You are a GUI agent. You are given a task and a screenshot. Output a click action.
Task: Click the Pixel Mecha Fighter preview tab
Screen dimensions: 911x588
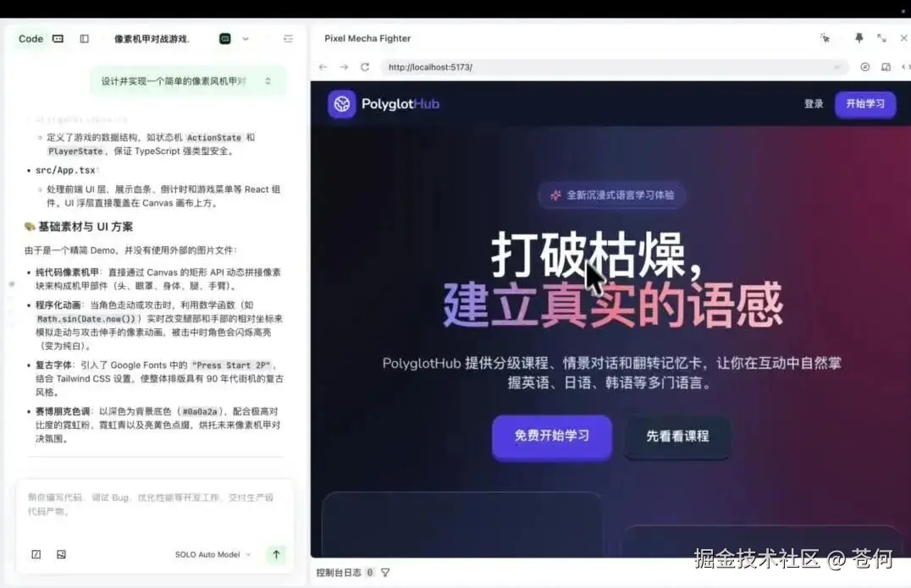pyautogui.click(x=367, y=38)
